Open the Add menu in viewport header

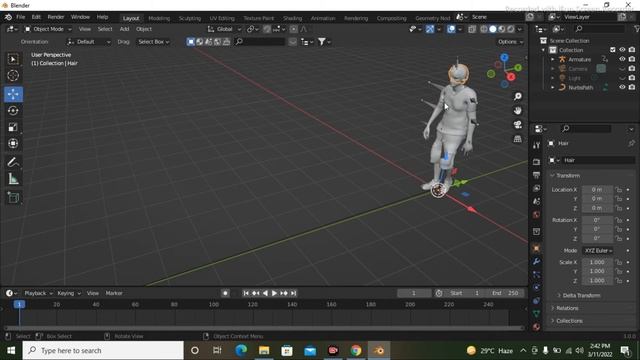tap(124, 29)
